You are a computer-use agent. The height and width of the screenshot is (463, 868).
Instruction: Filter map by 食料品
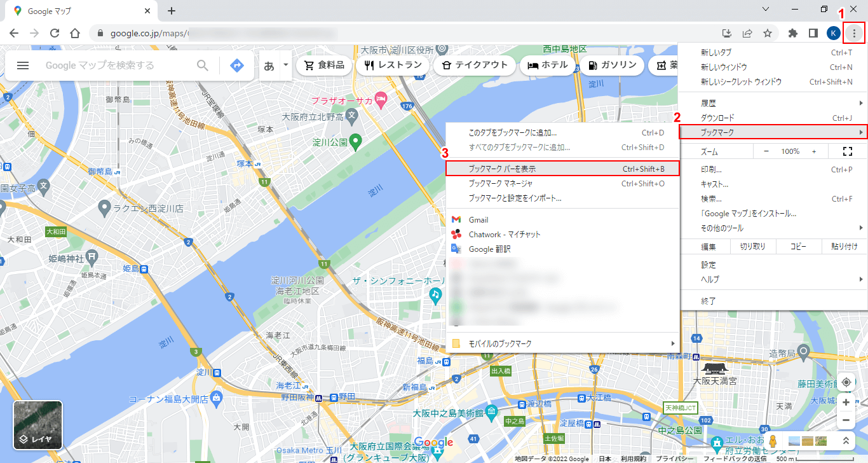tap(324, 65)
